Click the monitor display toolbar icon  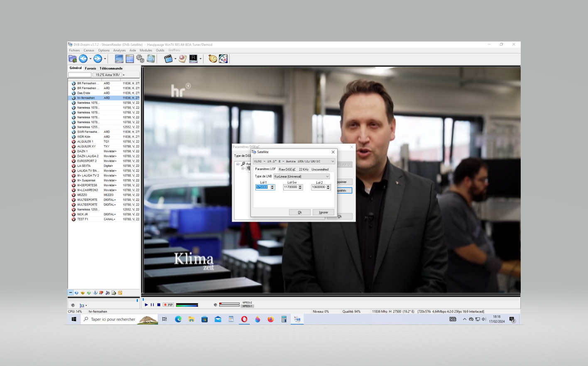click(x=119, y=59)
